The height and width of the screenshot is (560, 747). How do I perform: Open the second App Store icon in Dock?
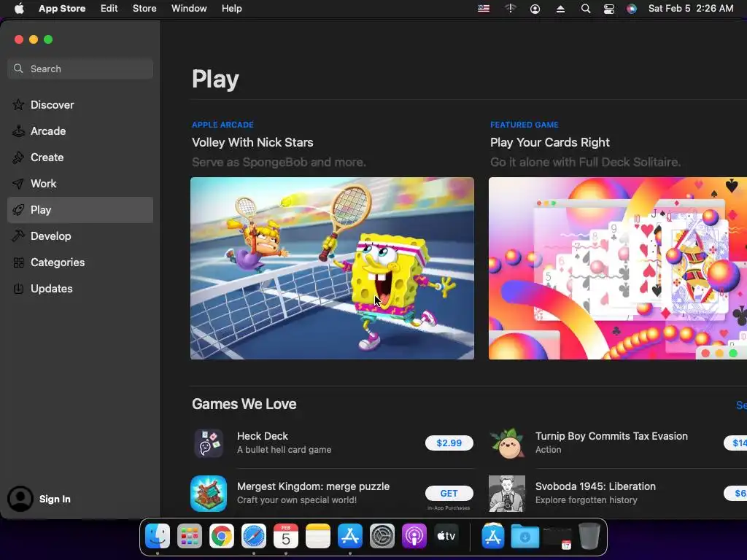click(x=493, y=537)
